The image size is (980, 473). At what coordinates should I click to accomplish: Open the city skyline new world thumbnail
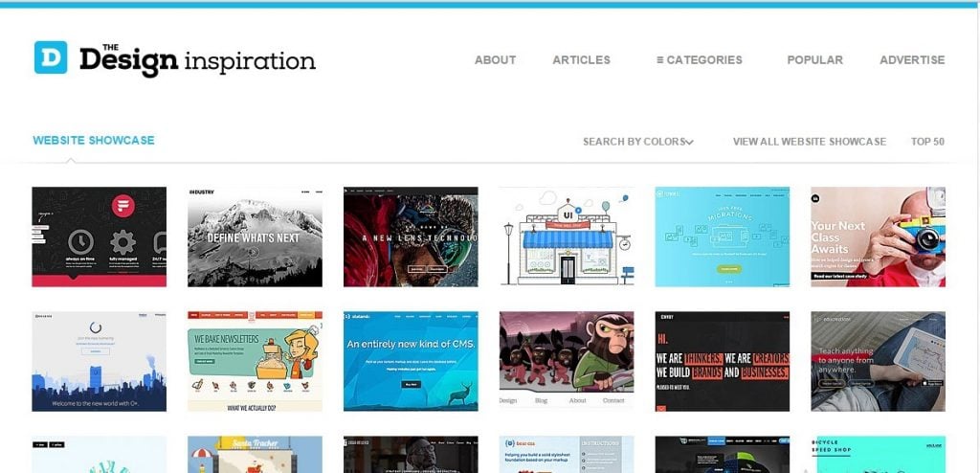tap(100, 361)
